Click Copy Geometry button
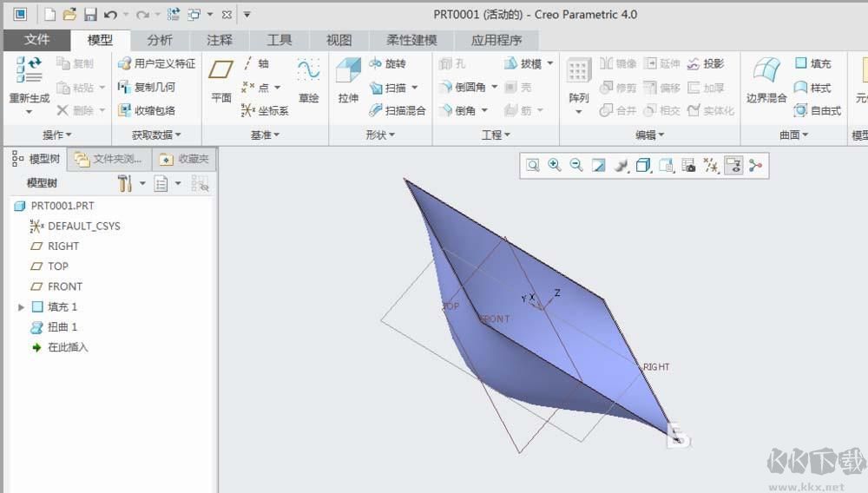 [148, 87]
